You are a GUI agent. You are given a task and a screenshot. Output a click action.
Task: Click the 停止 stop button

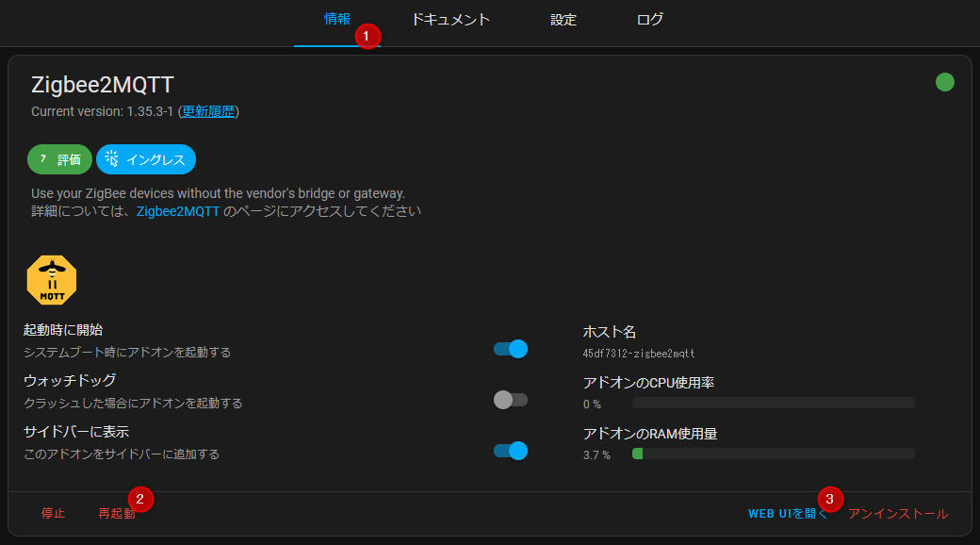53,514
